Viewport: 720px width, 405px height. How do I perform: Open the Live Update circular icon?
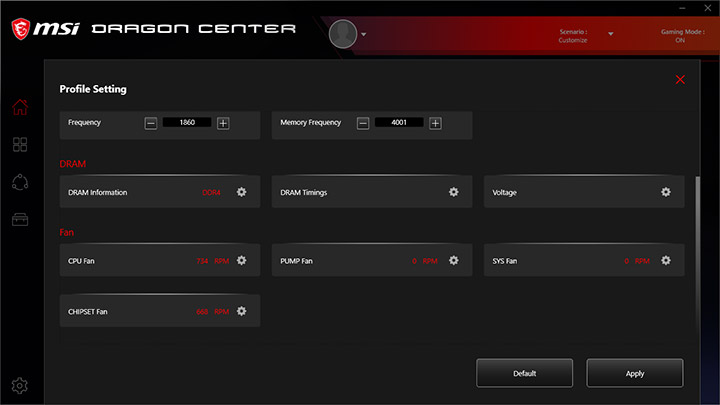20,182
